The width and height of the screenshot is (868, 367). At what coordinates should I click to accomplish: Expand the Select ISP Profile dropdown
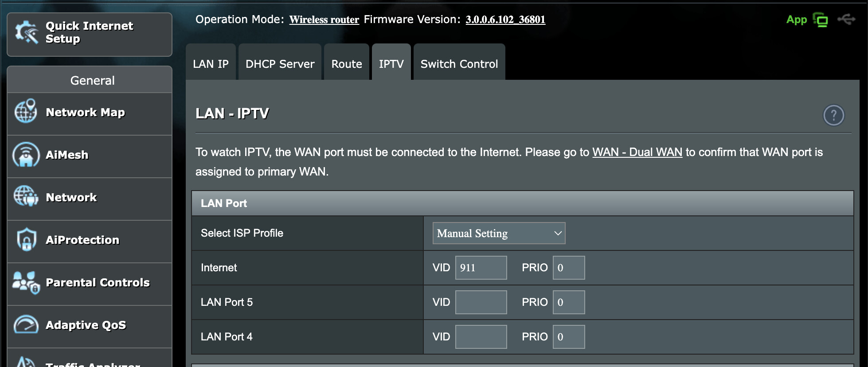499,233
